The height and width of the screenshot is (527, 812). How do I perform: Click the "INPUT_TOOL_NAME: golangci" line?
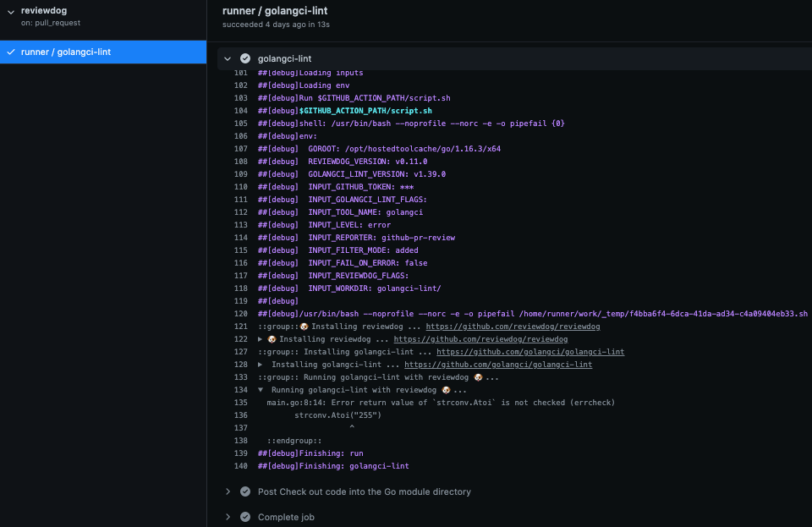[365, 212]
